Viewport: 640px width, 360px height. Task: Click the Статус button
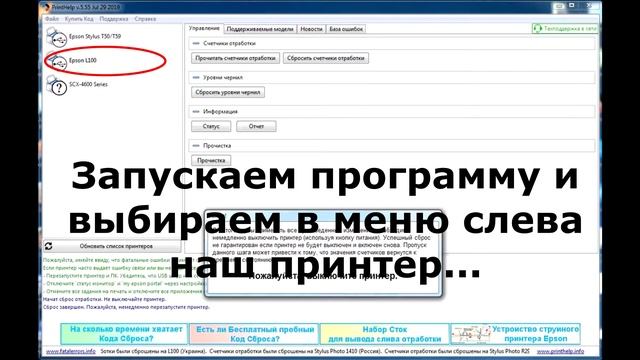click(211, 127)
